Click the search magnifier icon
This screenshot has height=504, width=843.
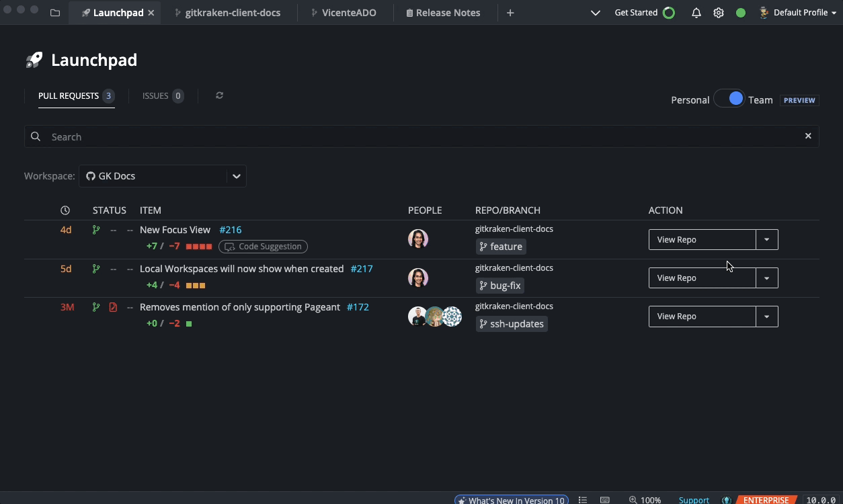(x=36, y=136)
